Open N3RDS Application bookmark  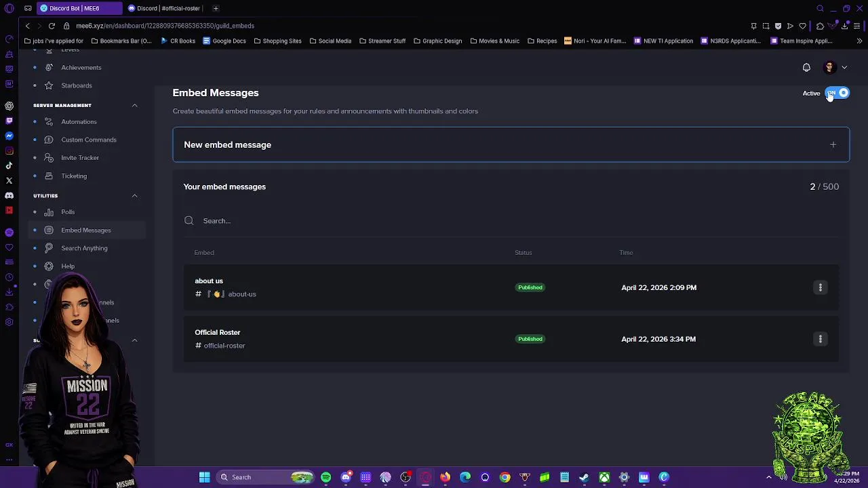tap(730, 41)
